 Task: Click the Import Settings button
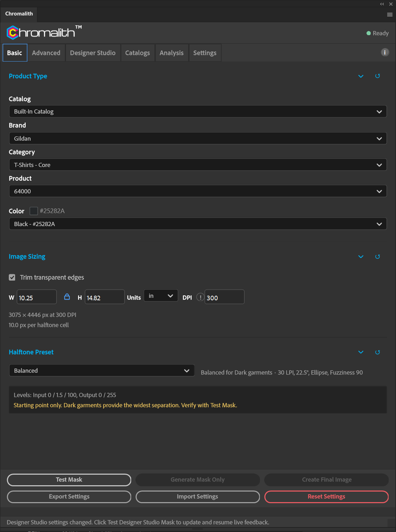click(198, 496)
